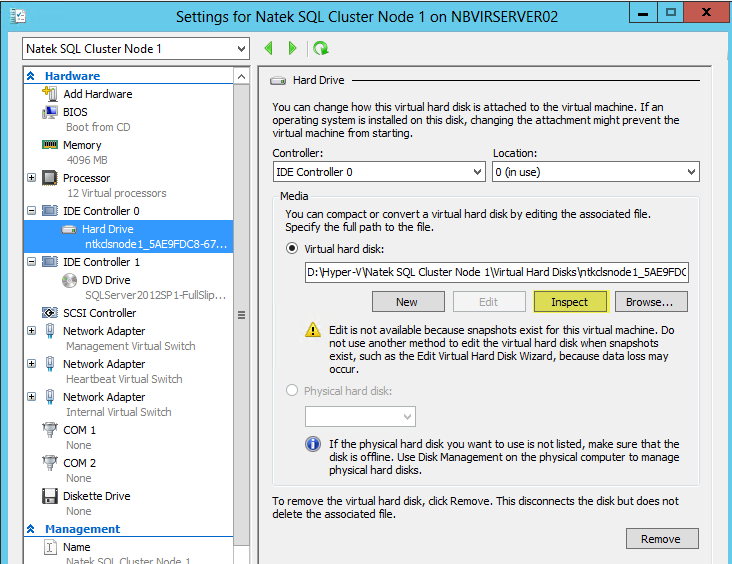Click the hardware list scrollbar up arrow
This screenshot has height=564, width=732.
pos(241,77)
